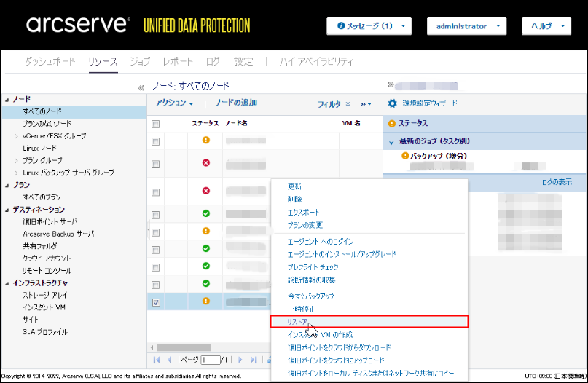Image resolution: width=588 pixels, height=383 pixels.
Task: Expand the フィルタ options
Action: click(x=334, y=104)
